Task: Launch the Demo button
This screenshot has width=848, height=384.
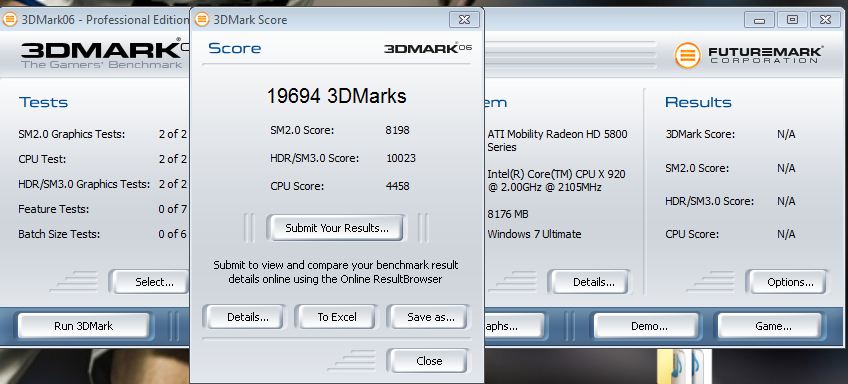Action: click(649, 326)
